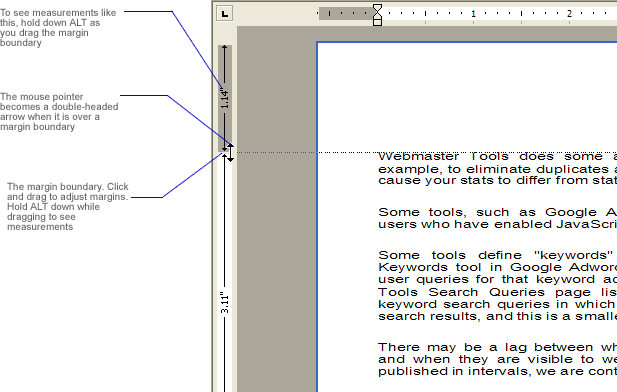This screenshot has width=617, height=392.
Task: Click the line "and when they are visible to"
Action: tap(497, 360)
